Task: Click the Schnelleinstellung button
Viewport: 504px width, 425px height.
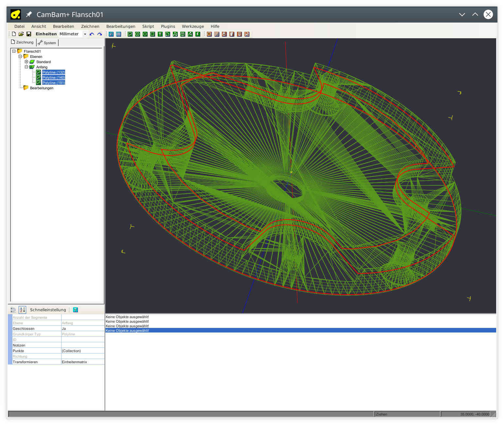Action: pyautogui.click(x=48, y=310)
